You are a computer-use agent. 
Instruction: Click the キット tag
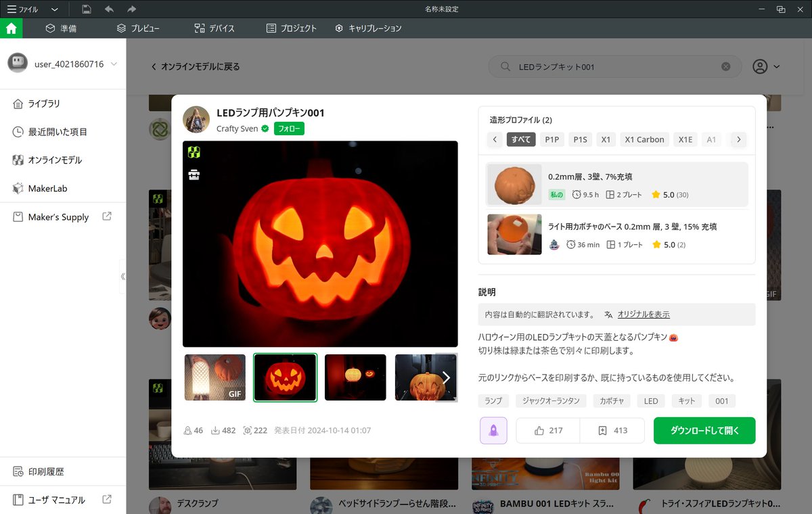pos(687,401)
